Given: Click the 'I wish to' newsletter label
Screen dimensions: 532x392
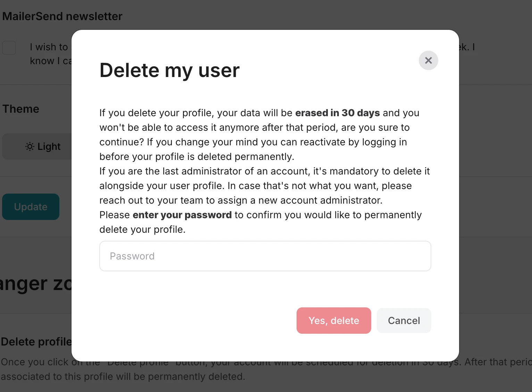Looking at the screenshot, I should 49,47.
